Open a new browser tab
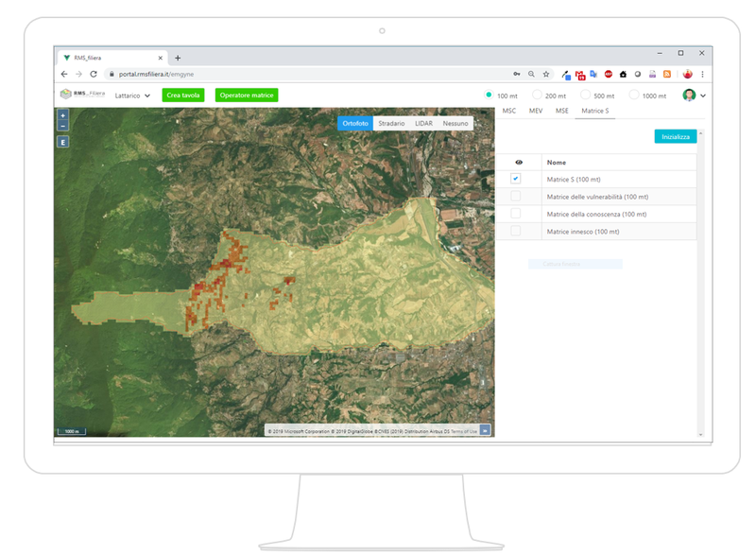 [178, 58]
